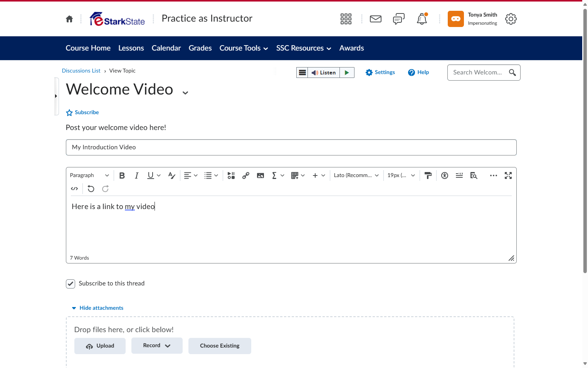Click the subject field My Introduction Video

point(291,147)
